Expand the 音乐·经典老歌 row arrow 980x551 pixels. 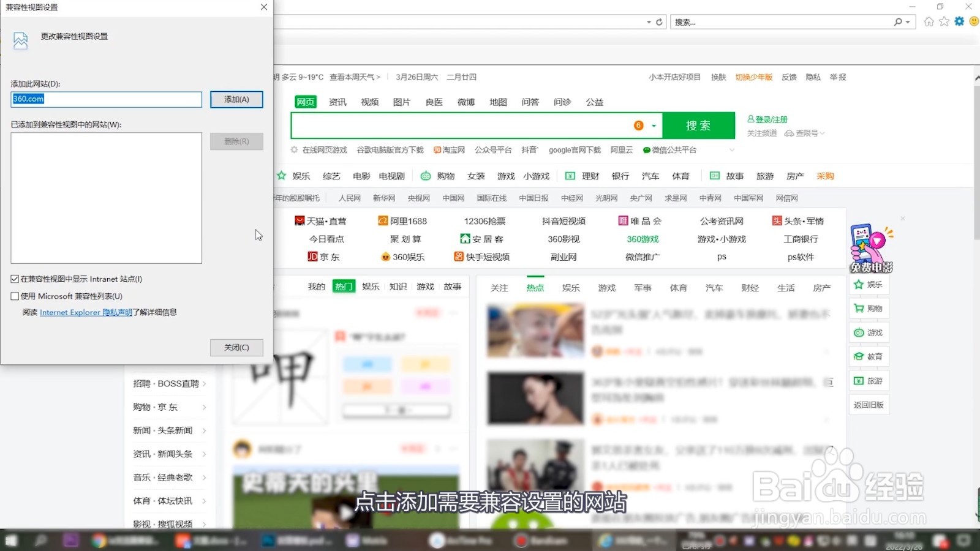pos(204,478)
